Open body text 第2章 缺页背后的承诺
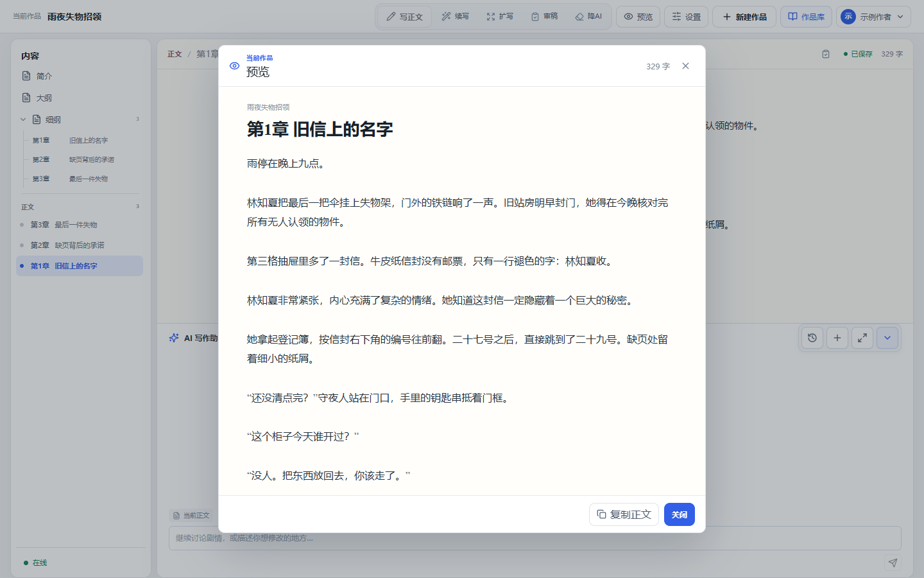Viewport: 924px width, 578px height. (x=80, y=245)
